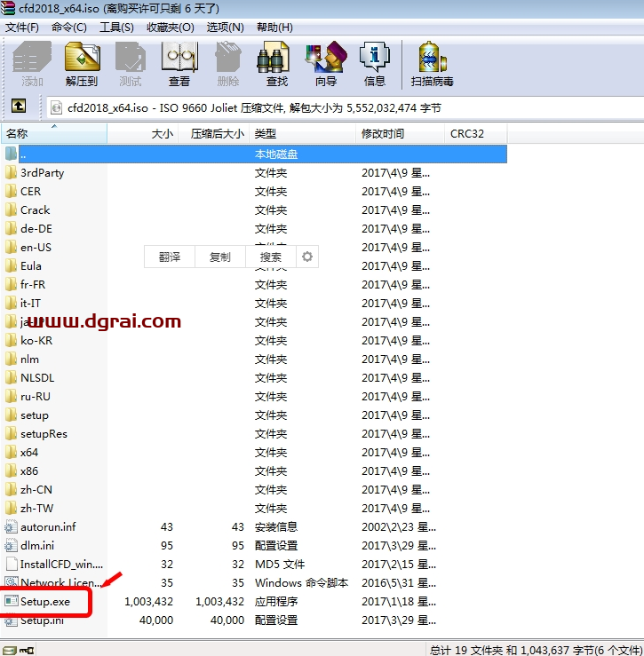Select the Setup.exe application icon
Image resolution: width=644 pixels, height=656 pixels.
coord(12,601)
